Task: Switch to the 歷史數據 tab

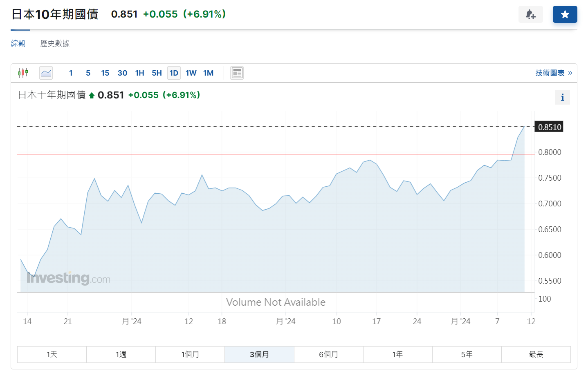Action: coord(55,43)
